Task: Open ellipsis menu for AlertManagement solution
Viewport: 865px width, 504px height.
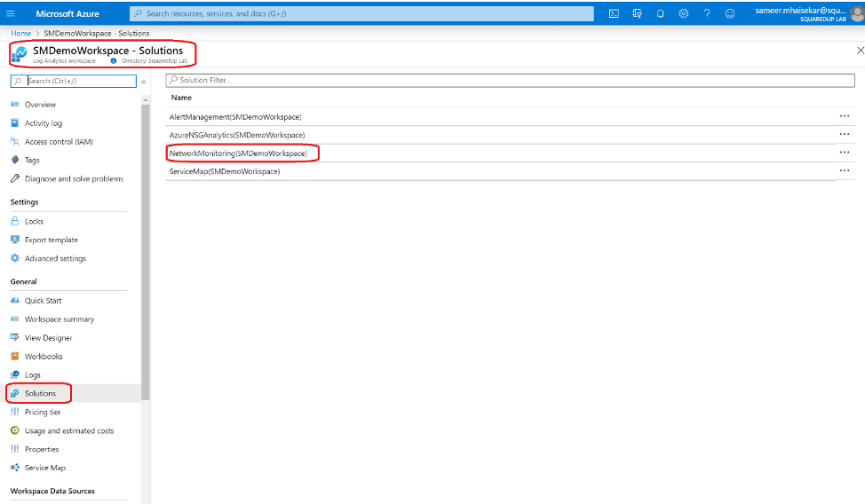Action: click(x=844, y=116)
